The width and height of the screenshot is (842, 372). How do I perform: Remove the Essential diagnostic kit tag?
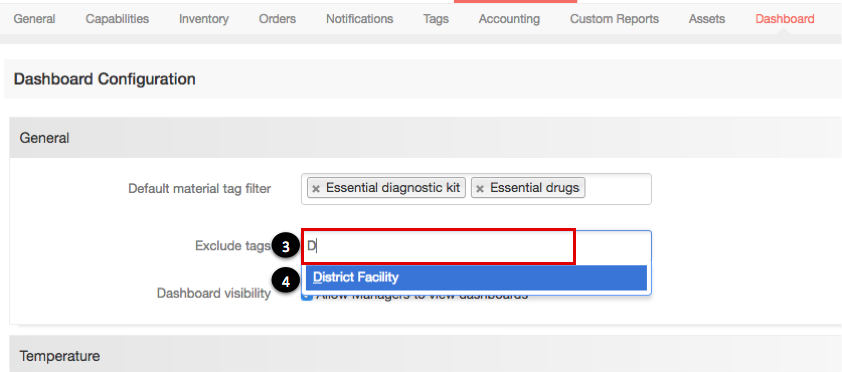pyautogui.click(x=316, y=188)
